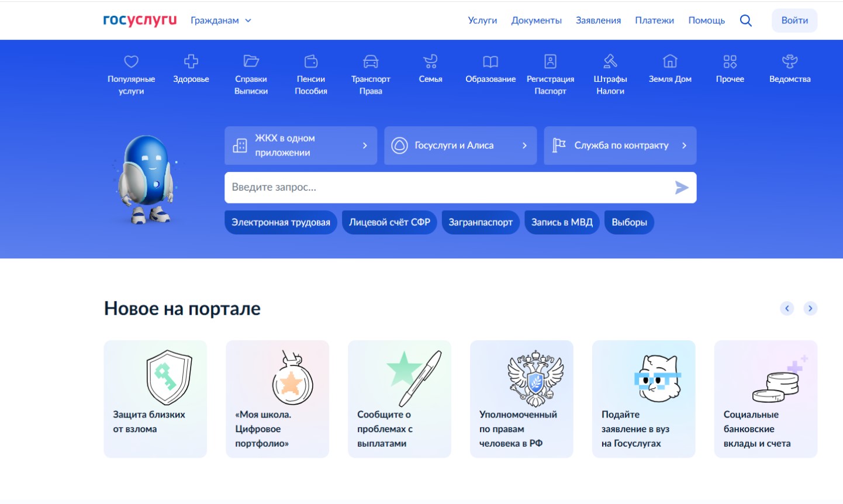This screenshot has width=843, height=504.
Task: Open site search with the magnifier icon
Action: click(x=746, y=20)
